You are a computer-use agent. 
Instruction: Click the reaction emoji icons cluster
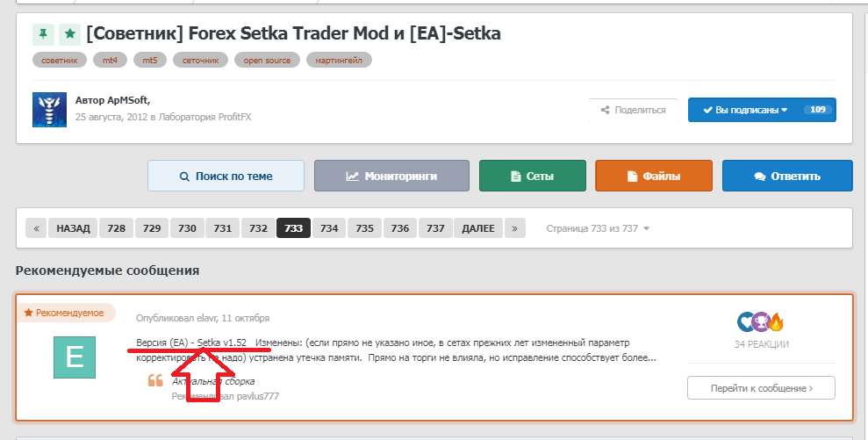(761, 321)
